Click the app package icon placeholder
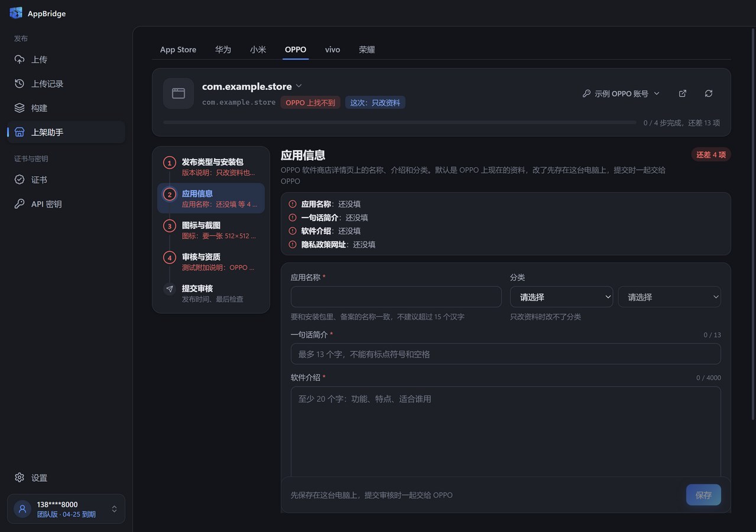Image resolution: width=756 pixels, height=532 pixels. tap(179, 93)
